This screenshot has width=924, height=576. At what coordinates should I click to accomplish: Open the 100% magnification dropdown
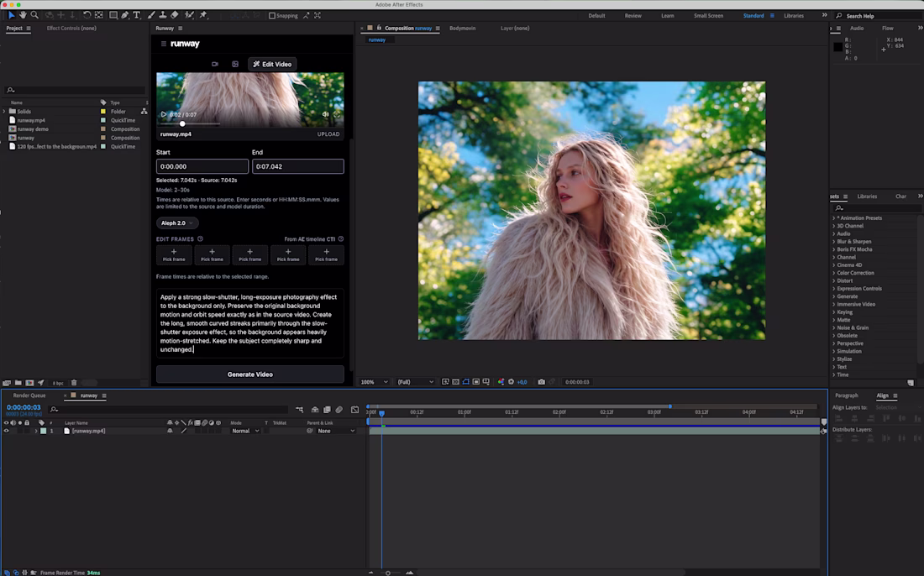pos(375,382)
